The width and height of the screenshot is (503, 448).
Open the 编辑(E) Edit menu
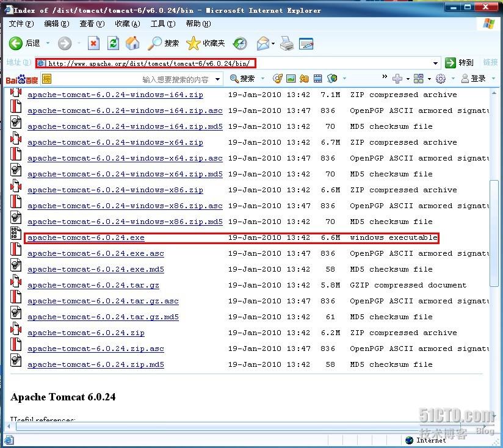56,24
